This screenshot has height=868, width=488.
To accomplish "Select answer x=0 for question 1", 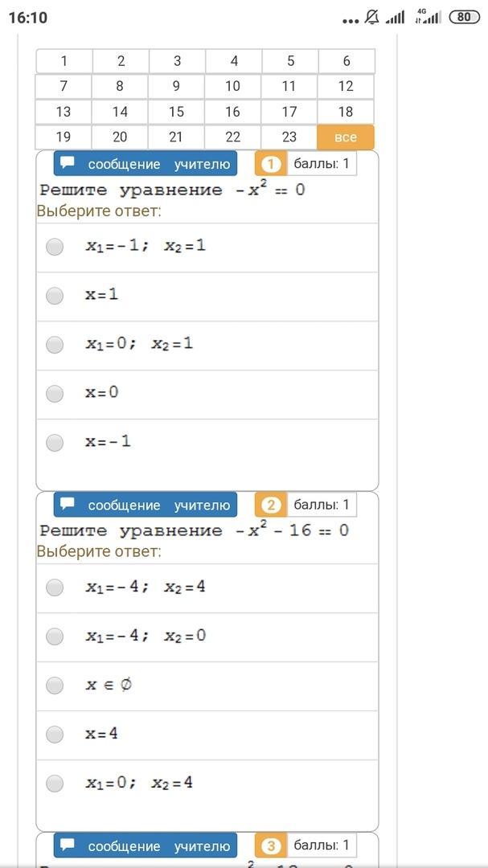I will (x=55, y=394).
